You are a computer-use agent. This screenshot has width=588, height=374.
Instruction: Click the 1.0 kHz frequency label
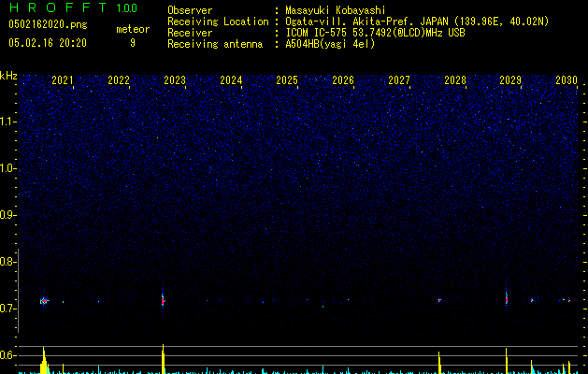click(7, 168)
